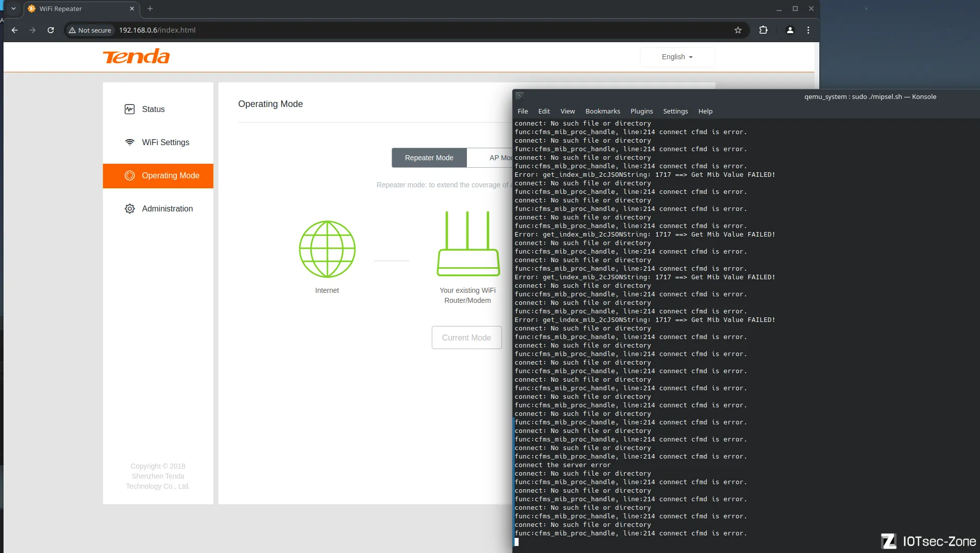
Task: Click the Tenda logo
Action: coord(136,56)
